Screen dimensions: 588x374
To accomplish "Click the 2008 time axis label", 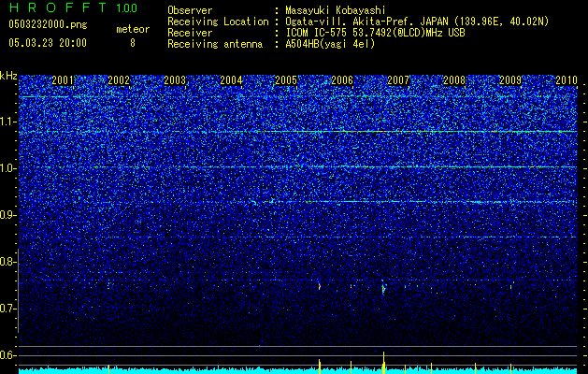I will [454, 79].
